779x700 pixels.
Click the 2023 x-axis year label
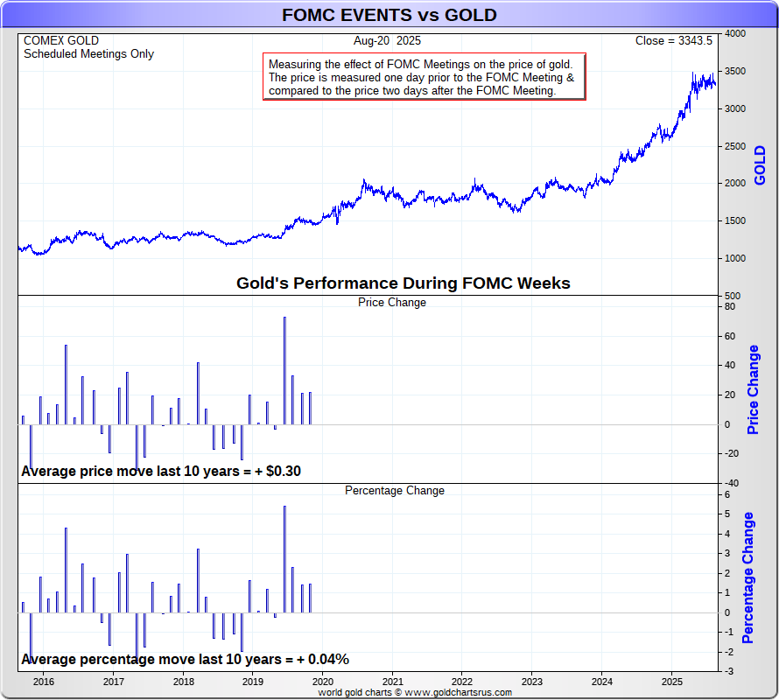pyautogui.click(x=532, y=682)
